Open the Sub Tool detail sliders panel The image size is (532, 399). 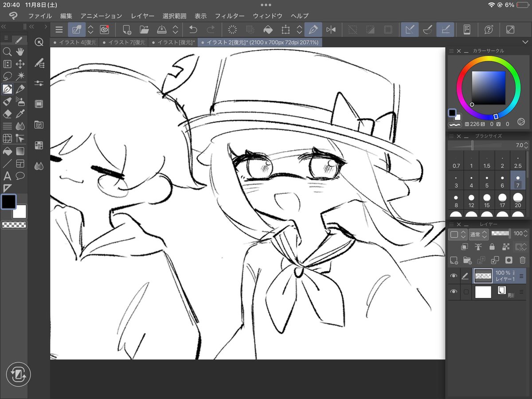pyautogui.click(x=39, y=83)
